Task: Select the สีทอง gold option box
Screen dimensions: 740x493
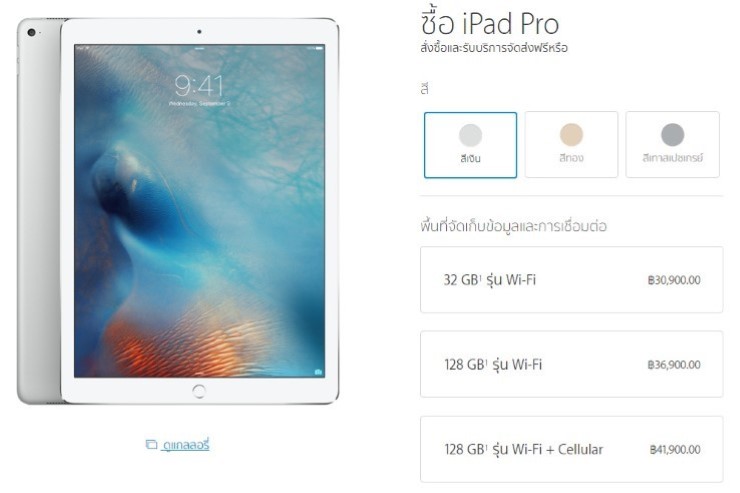Action: pos(571,144)
